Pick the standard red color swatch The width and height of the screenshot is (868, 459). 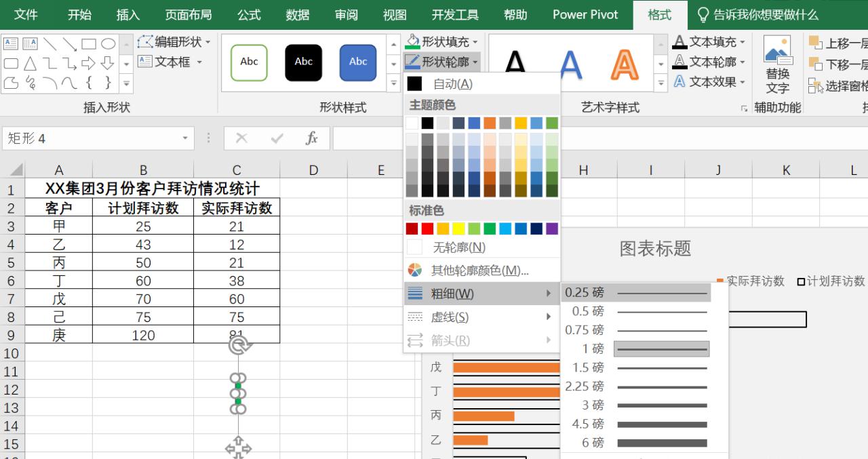click(x=427, y=228)
